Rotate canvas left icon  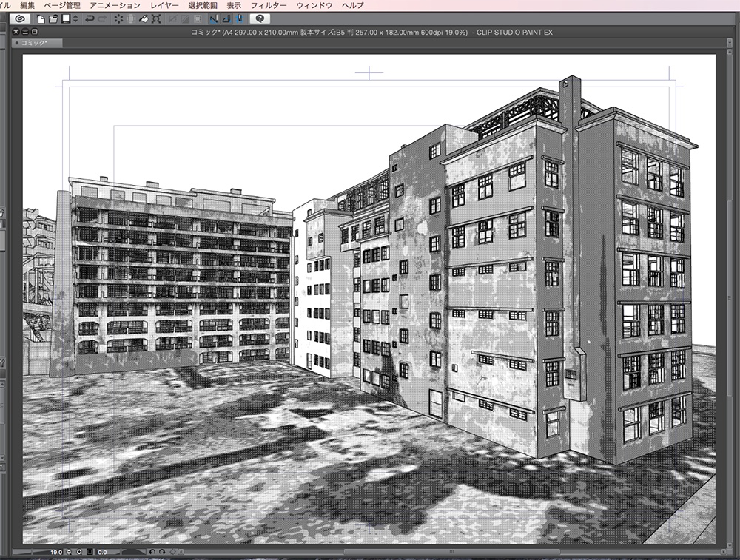coord(152,552)
